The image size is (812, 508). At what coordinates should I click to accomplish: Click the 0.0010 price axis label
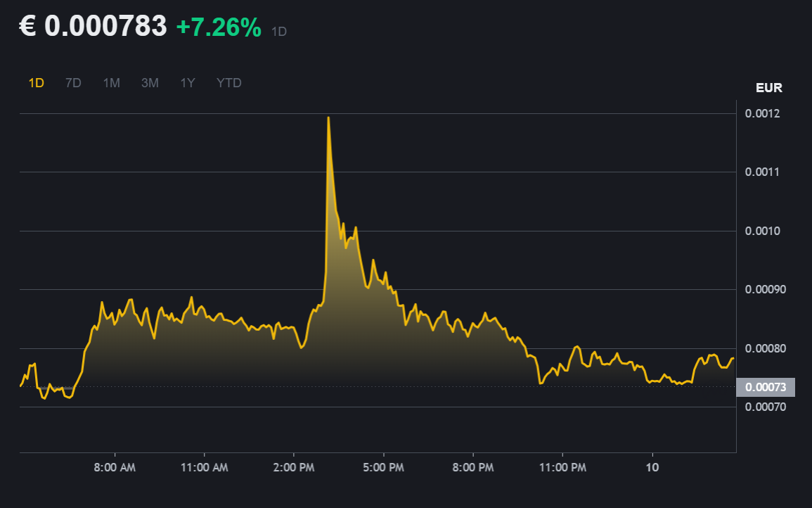click(761, 231)
